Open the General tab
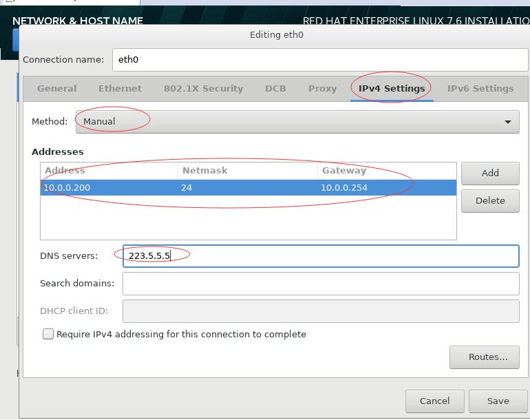 click(x=56, y=88)
